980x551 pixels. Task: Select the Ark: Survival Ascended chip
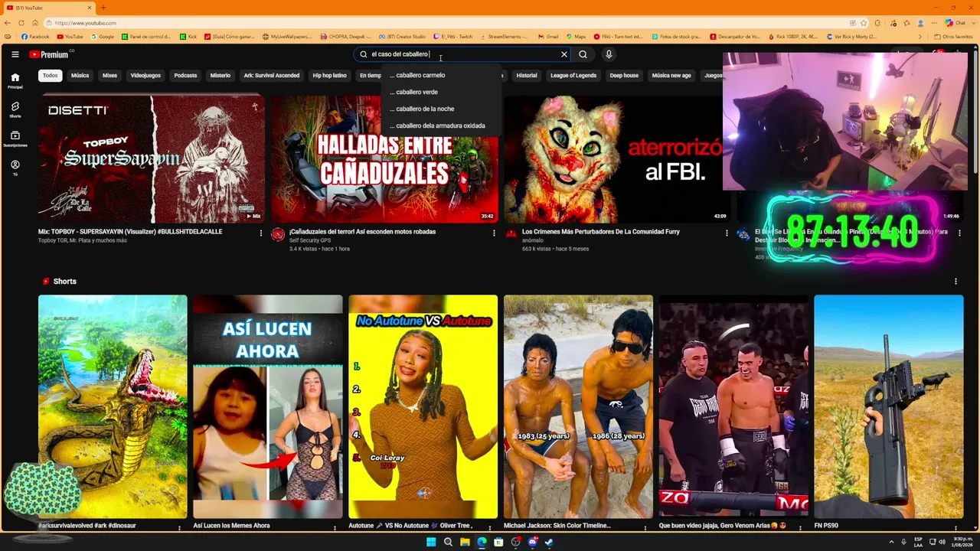click(x=272, y=76)
